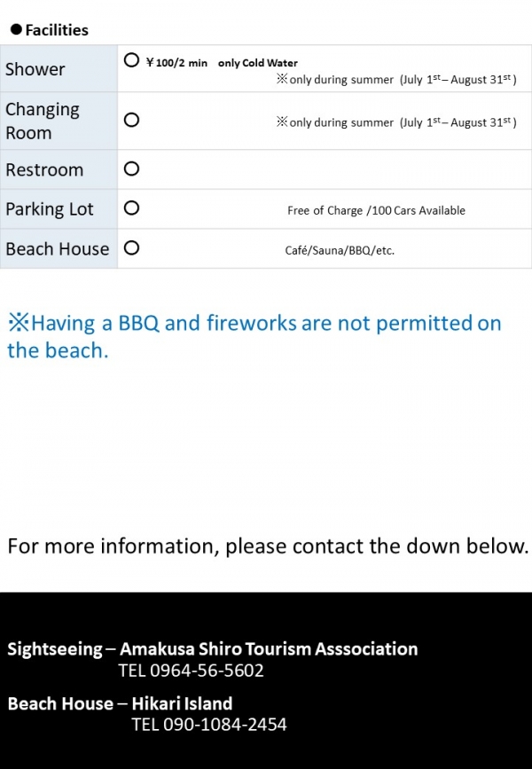532x769 pixels.
Task: Click the Facilities heading
Action: pos(57,30)
